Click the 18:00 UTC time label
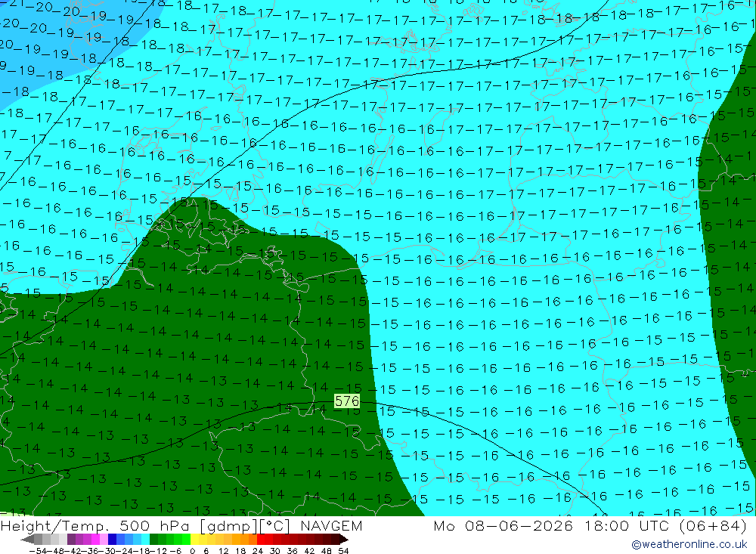756x554 pixels. (627, 525)
